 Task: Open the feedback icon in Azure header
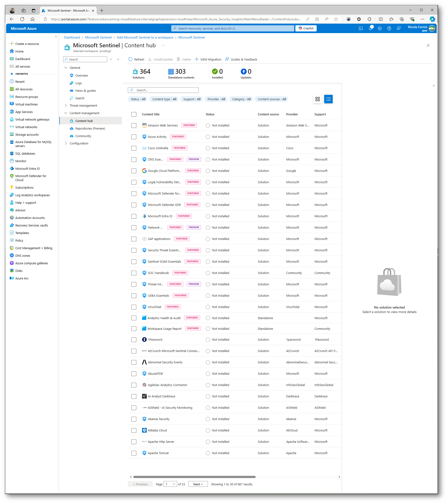click(398, 28)
